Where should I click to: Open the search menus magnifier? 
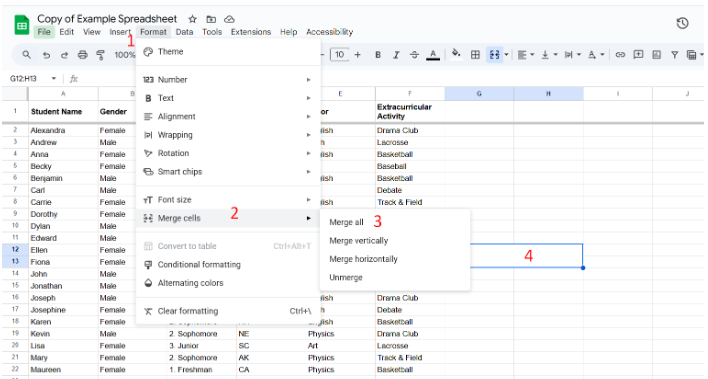coord(27,55)
